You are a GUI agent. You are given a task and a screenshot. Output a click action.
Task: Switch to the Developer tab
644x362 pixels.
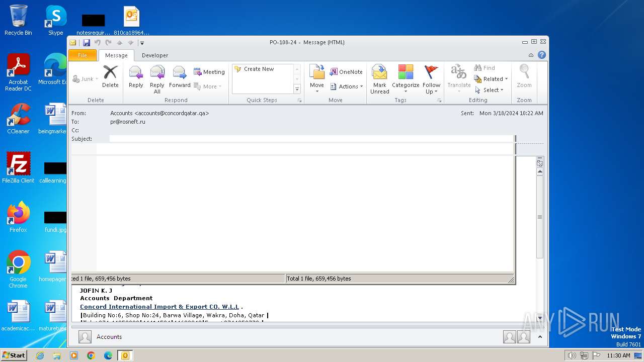coord(155,55)
